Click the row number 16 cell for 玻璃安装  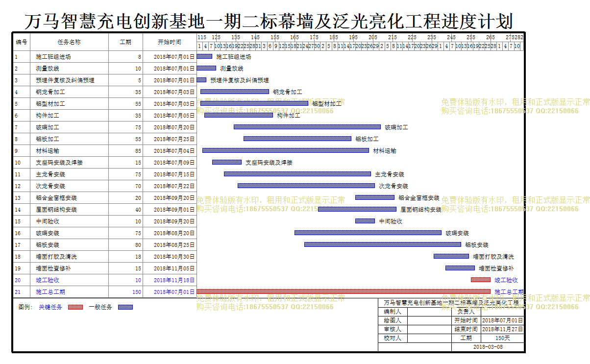[x=22, y=233]
